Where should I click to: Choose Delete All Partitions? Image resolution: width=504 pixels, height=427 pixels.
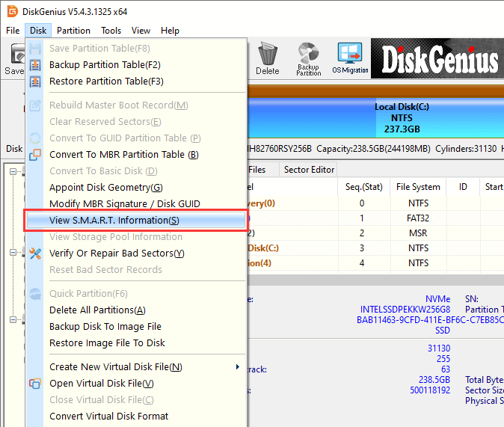tap(97, 310)
